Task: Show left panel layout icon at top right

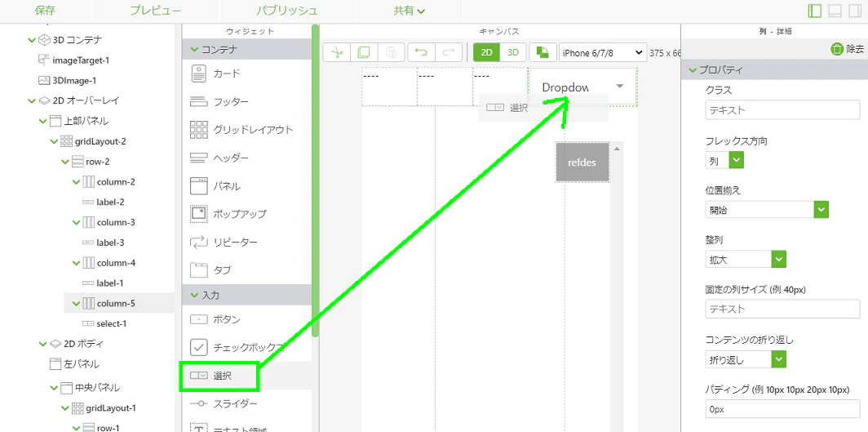Action: tap(814, 11)
